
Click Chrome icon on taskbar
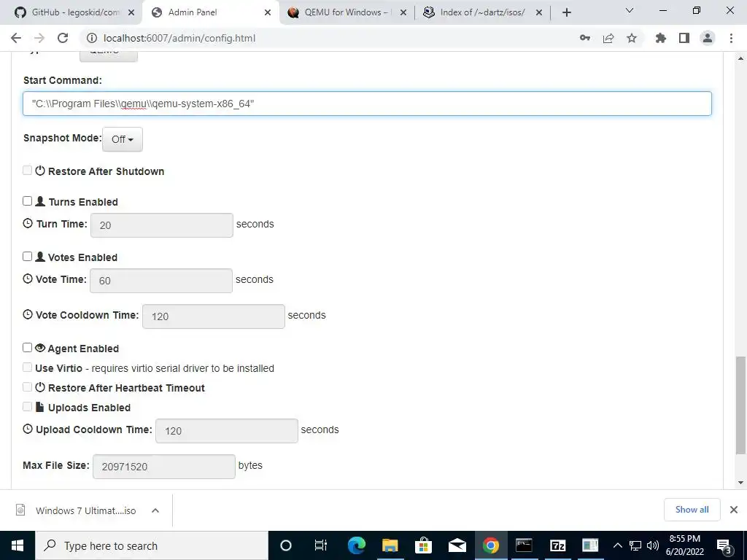pos(490,545)
